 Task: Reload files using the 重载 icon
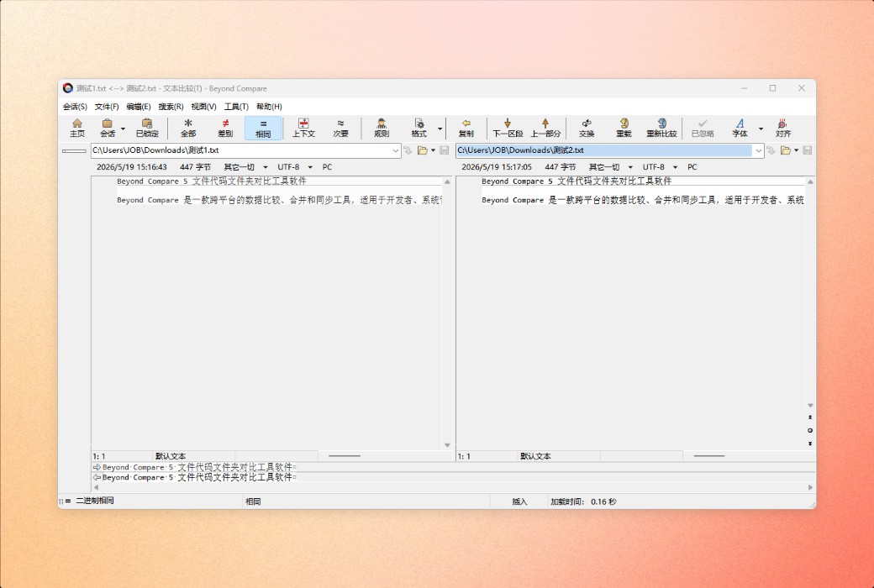(x=624, y=128)
